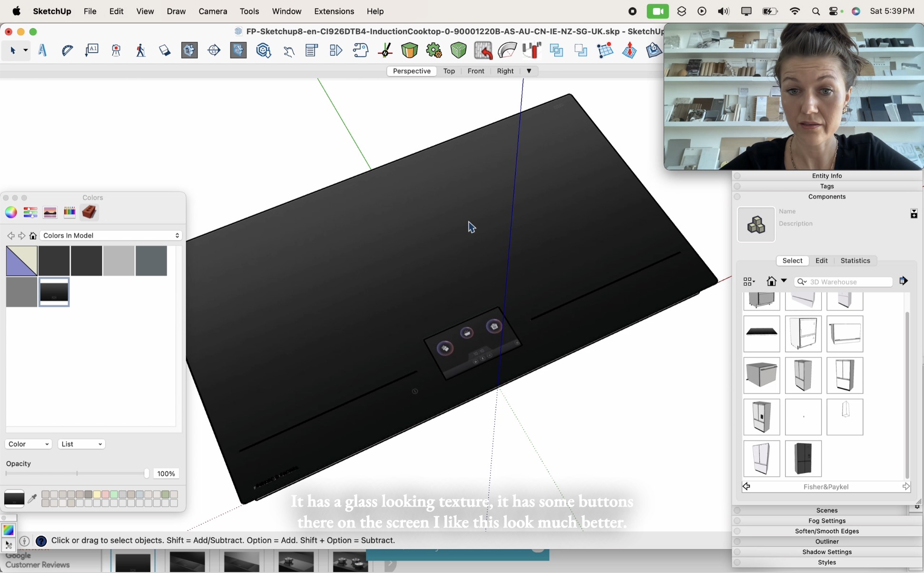This screenshot has height=573, width=924.
Task: Open the brick texture palette in Colors panel
Action: 89,212
